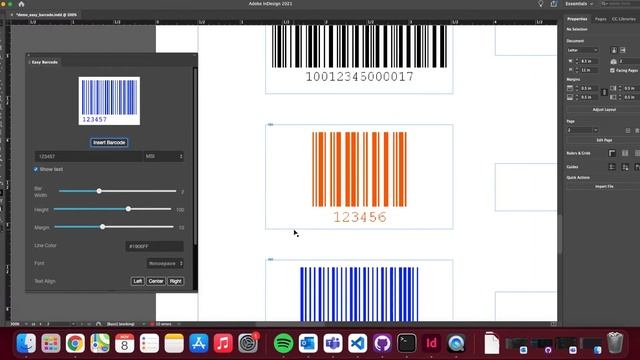Viewport: 640px width, 360px height.
Task: Select landscape orientation icon
Action: [x=623, y=50]
